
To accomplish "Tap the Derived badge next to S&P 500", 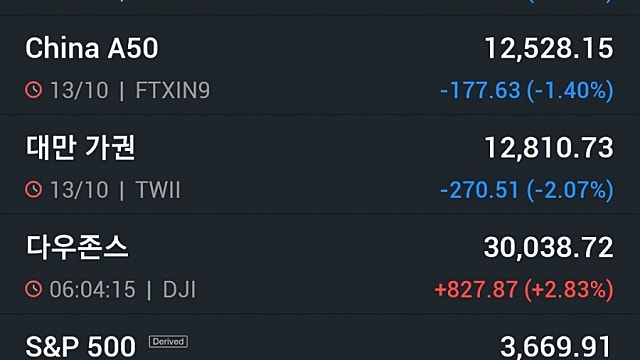I will pyautogui.click(x=168, y=341).
